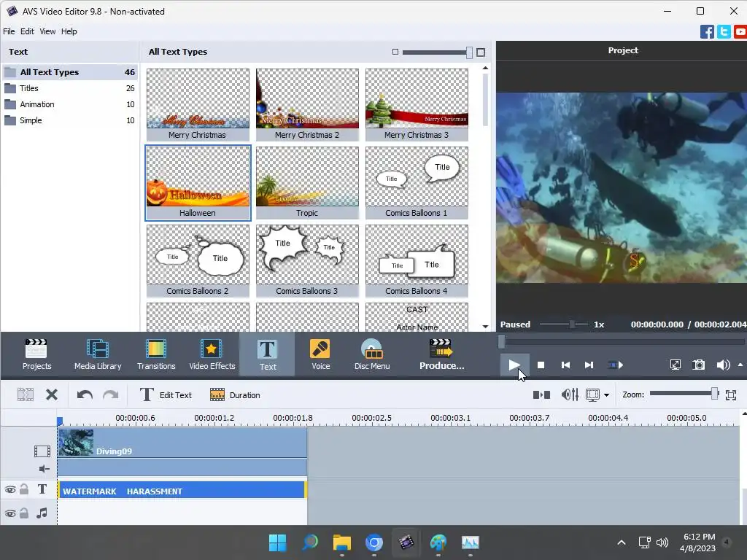The image size is (747, 560).
Task: Toggle visibility of the text track
Action: [10, 489]
